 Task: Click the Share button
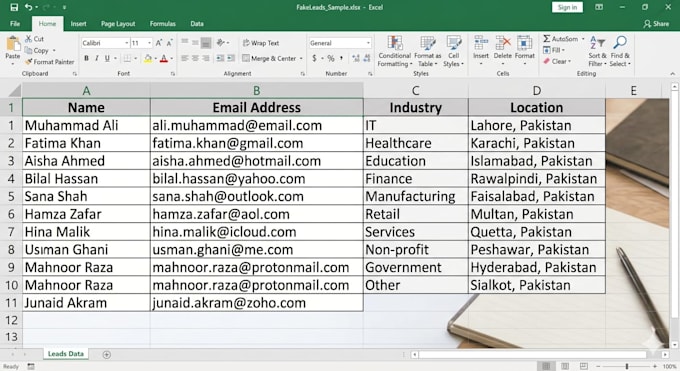656,23
